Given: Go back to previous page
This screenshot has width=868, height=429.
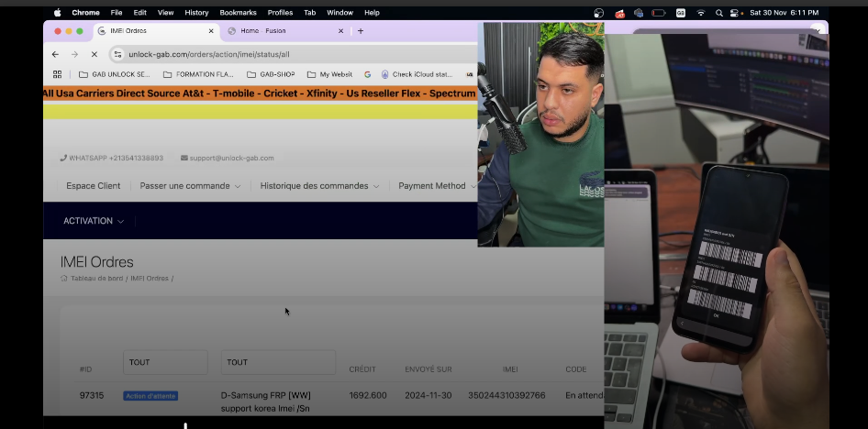Looking at the screenshot, I should (55, 54).
